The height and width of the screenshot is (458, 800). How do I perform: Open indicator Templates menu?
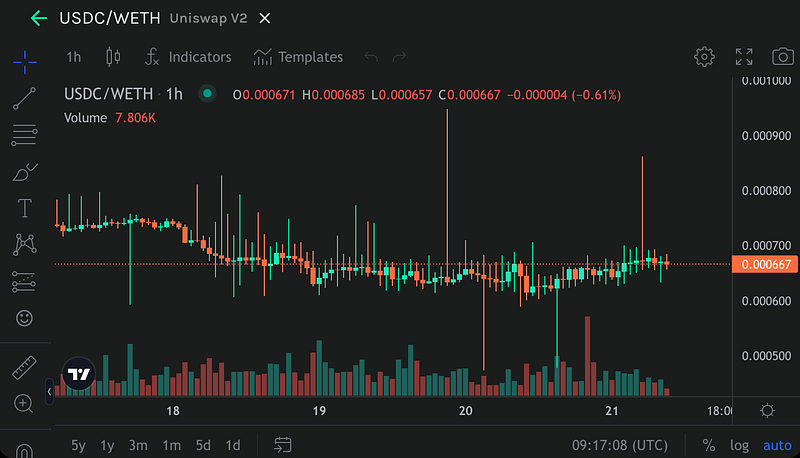coord(298,57)
